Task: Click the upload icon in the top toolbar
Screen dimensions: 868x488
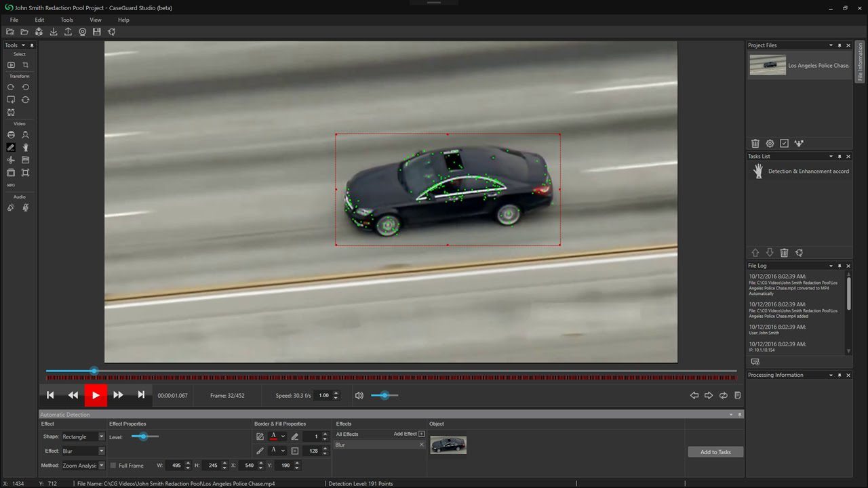Action: (68, 31)
